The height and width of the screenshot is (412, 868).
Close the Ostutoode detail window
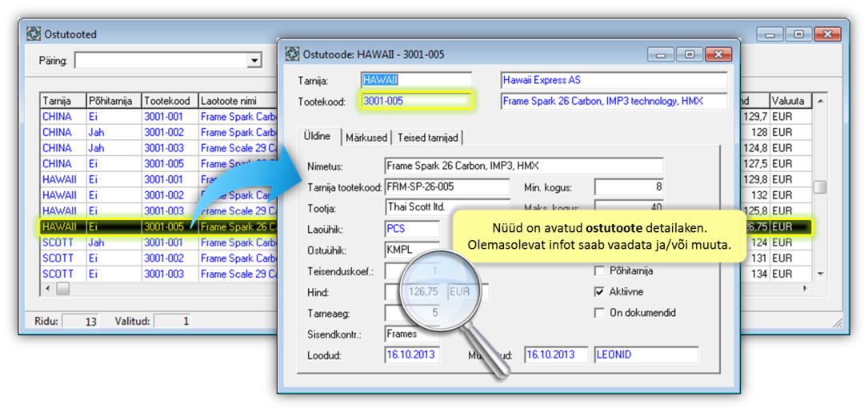[x=718, y=54]
